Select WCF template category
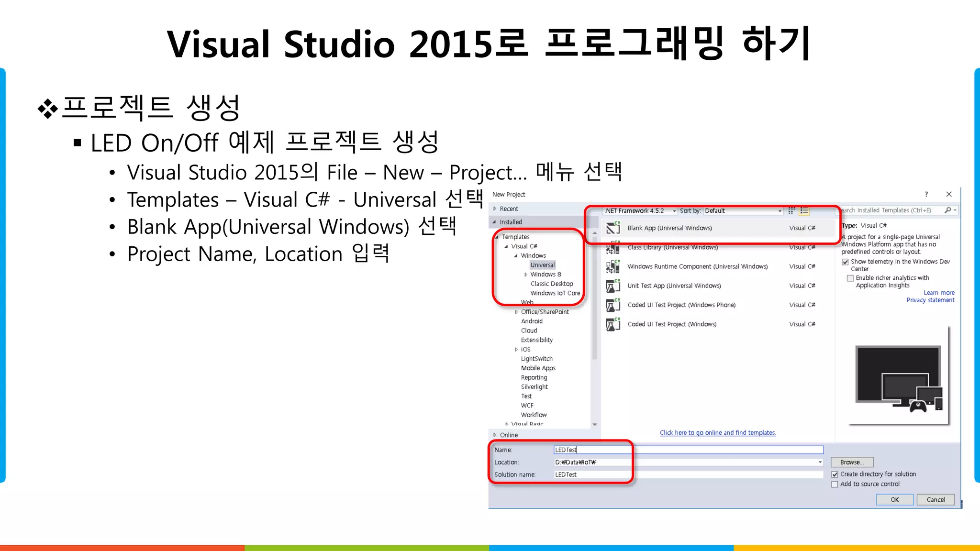This screenshot has height=551, width=980. tap(527, 406)
